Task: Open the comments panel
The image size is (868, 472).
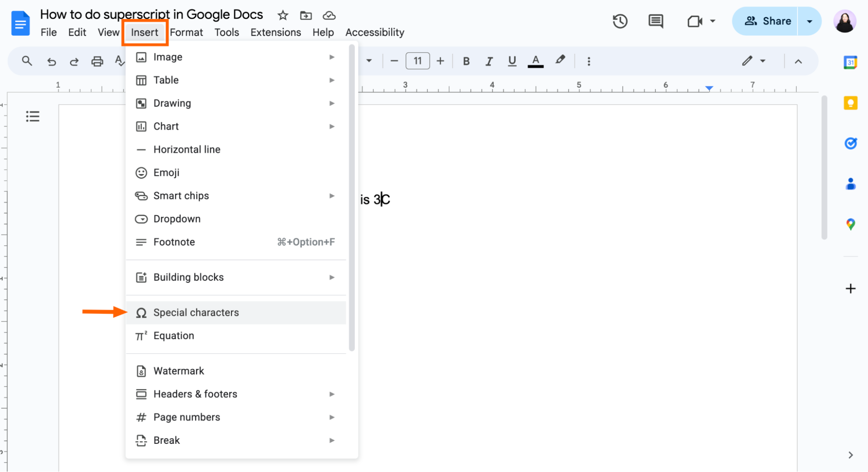Action: (x=655, y=21)
